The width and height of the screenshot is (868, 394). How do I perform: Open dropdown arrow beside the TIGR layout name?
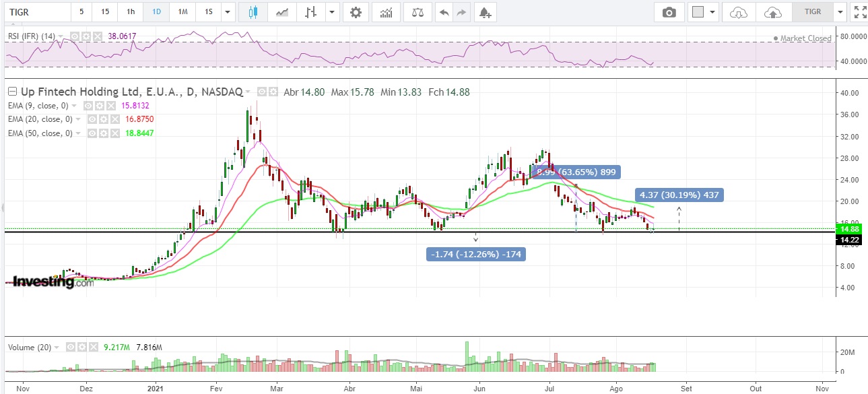[x=839, y=12]
